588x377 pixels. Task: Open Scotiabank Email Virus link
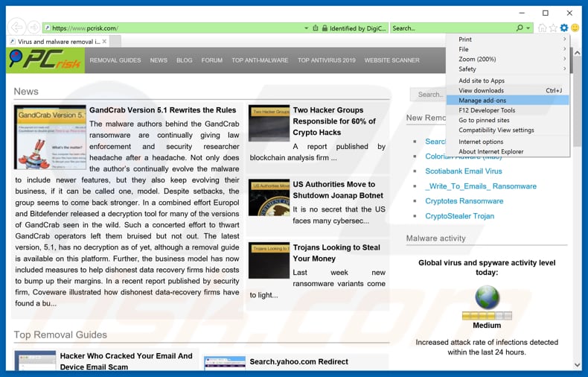(x=464, y=171)
